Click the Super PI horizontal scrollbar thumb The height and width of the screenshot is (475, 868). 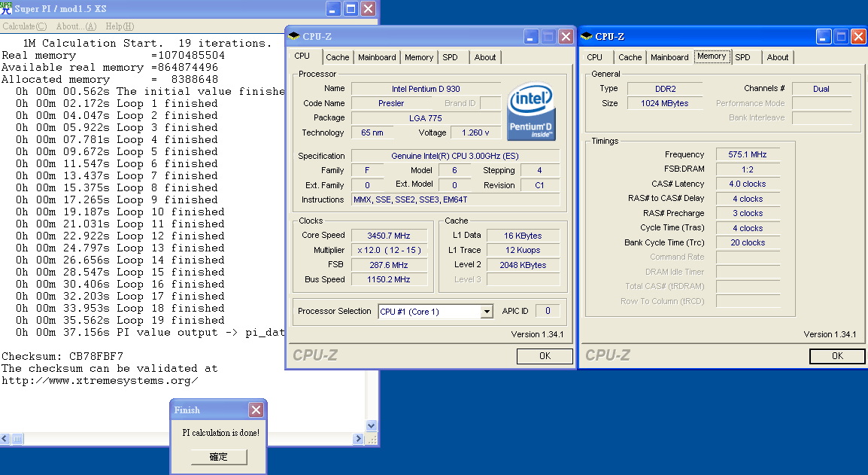coord(17,439)
